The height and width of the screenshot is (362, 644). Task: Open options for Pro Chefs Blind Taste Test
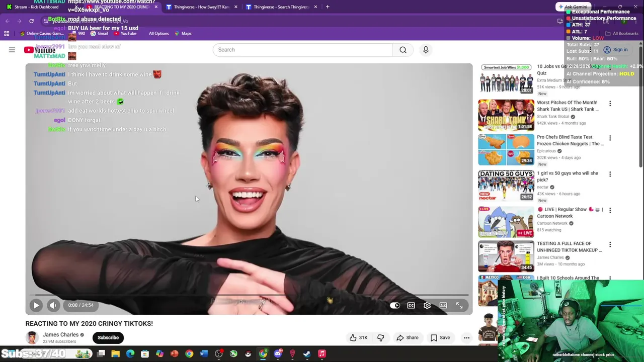tap(610, 138)
